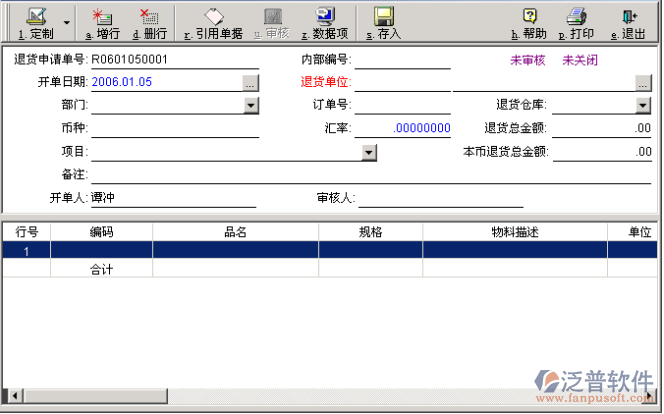Click the 打印 print icon

576,17
